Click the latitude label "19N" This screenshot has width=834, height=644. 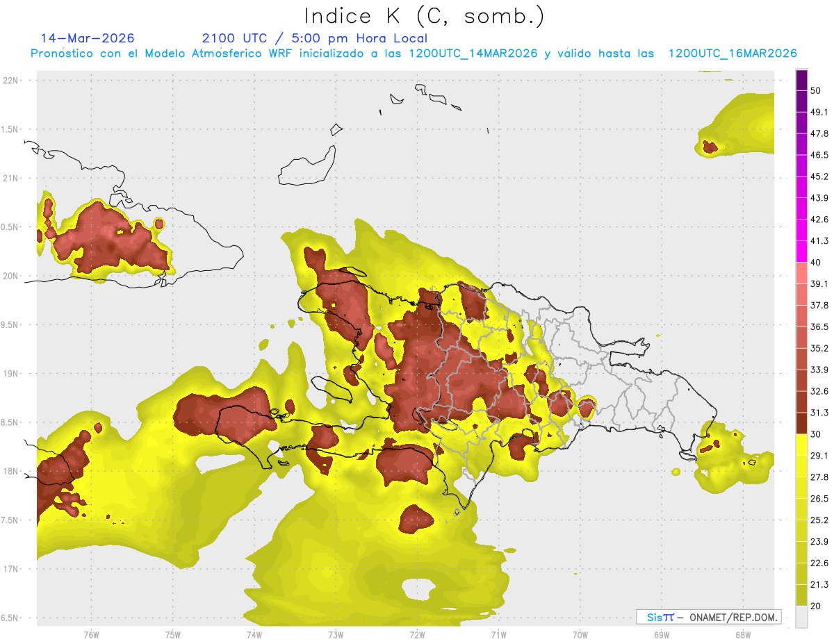(x=12, y=374)
